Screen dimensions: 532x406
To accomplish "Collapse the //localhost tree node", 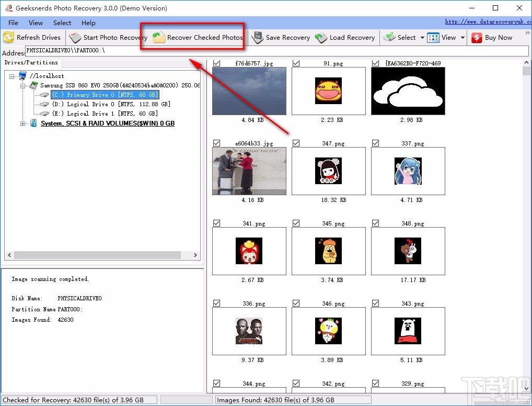I will coord(12,76).
